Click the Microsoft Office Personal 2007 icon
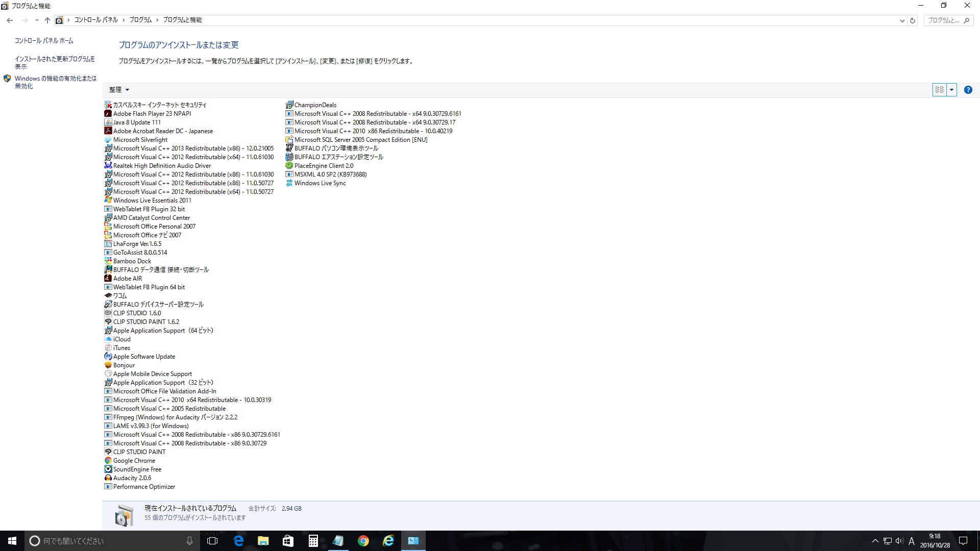980x551 pixels. (x=108, y=227)
